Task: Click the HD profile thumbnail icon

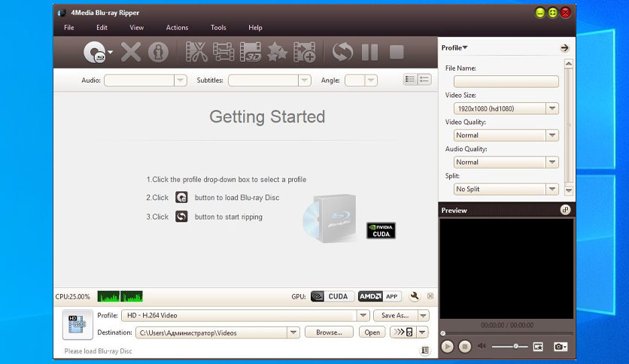Action: (77, 324)
